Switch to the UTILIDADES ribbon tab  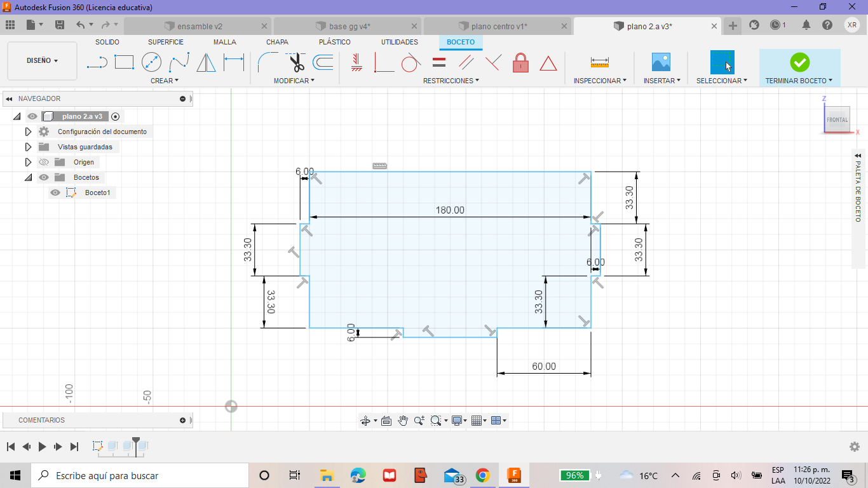click(400, 42)
